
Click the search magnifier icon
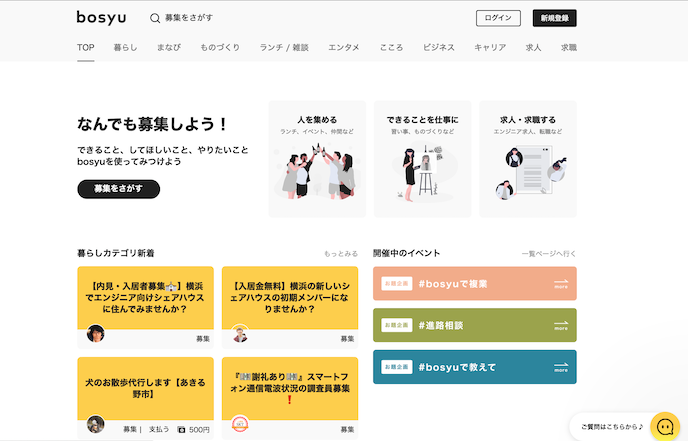tap(155, 18)
